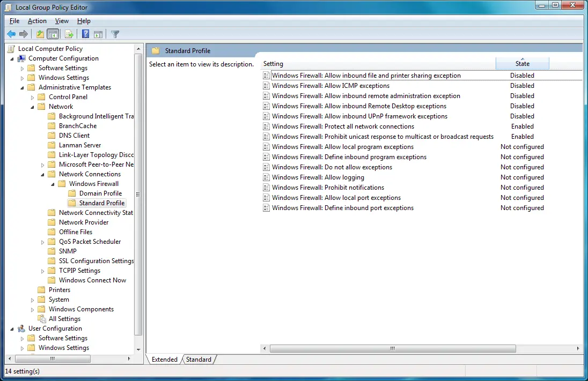Expand the System node in tree
The height and width of the screenshot is (381, 588).
[32, 300]
